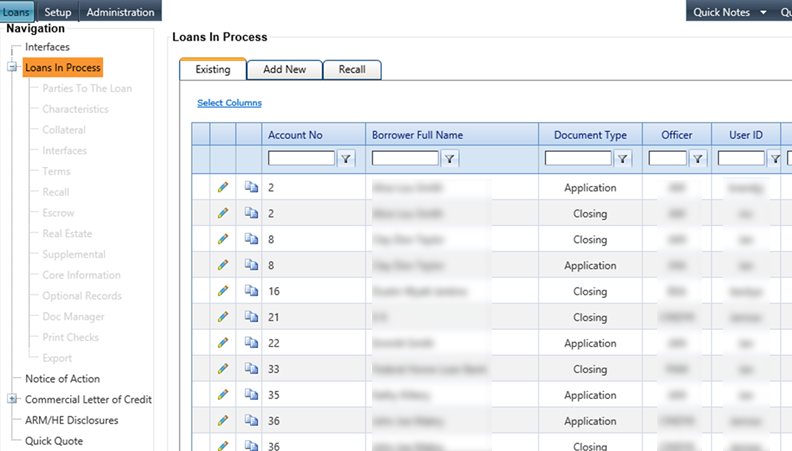
Task: Copy the account 2 Closing loan record
Action: (x=251, y=213)
